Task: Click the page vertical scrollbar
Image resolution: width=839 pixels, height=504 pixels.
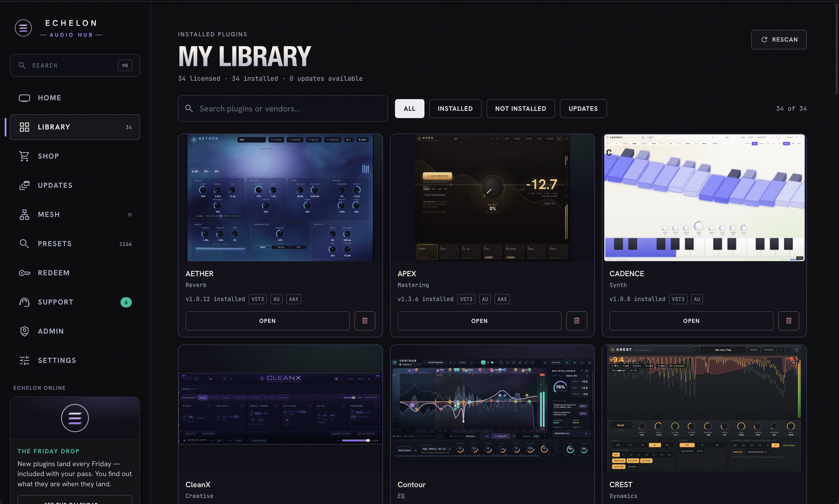Action: pos(836,48)
